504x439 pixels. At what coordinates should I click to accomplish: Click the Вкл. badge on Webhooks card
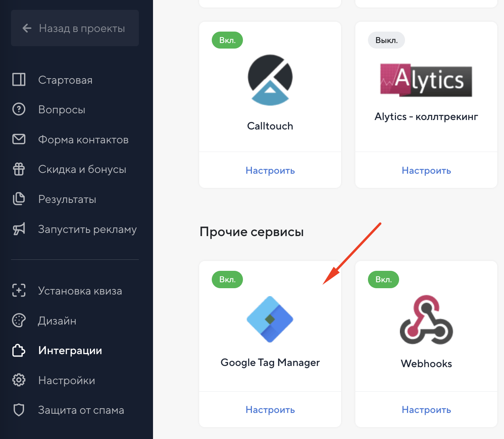383,280
